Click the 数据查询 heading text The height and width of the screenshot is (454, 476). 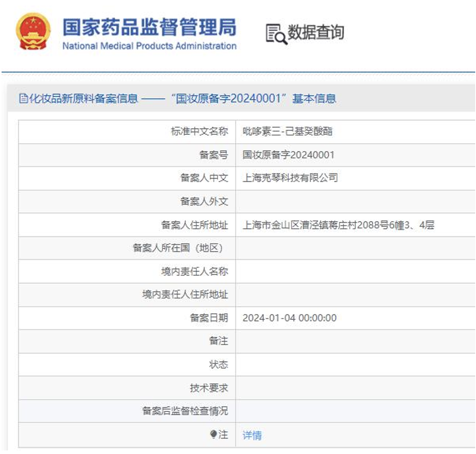tap(315, 32)
